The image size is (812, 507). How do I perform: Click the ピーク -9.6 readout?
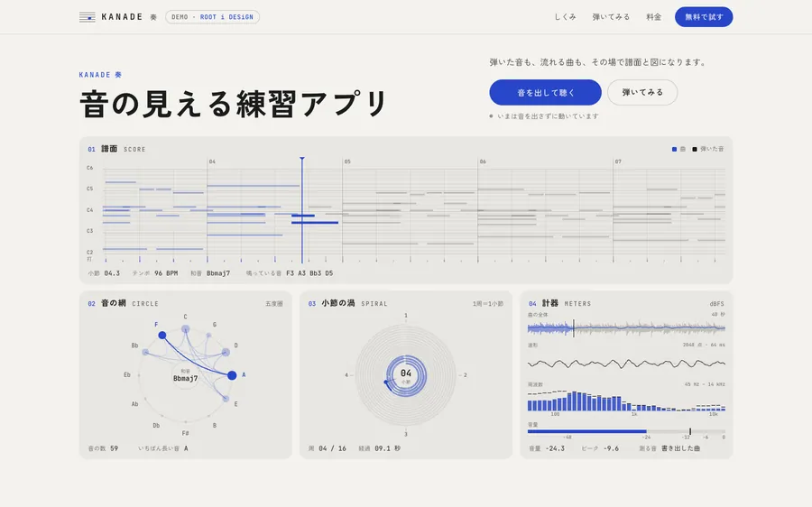(x=600, y=448)
